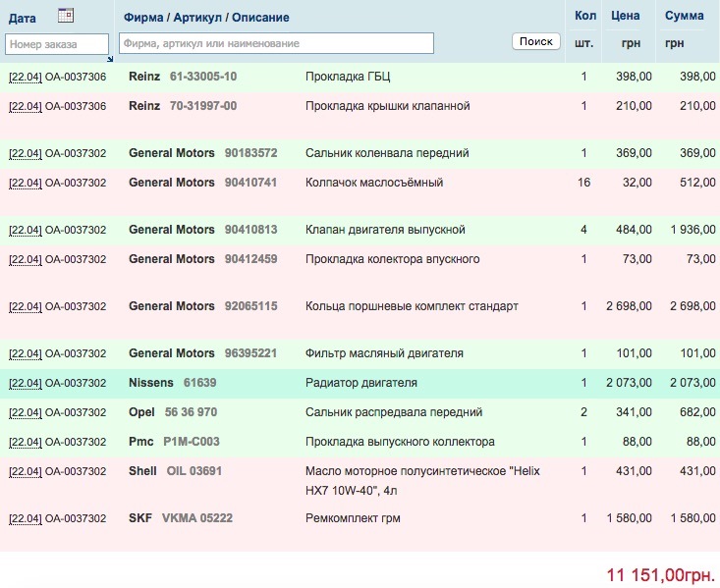Image resolution: width=720 pixels, height=588 pixels.
Task: Open General Motors article 90183572
Action: [250, 153]
